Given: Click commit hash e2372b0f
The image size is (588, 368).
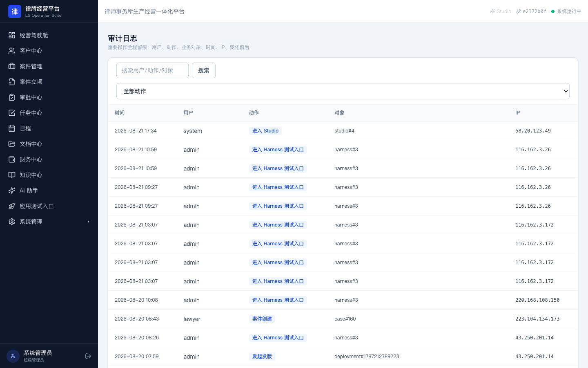Looking at the screenshot, I should [531, 11].
